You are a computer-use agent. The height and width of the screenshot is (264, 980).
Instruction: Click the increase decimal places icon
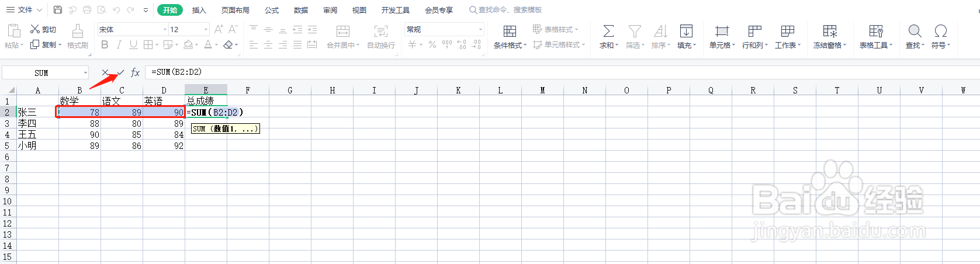(x=462, y=44)
